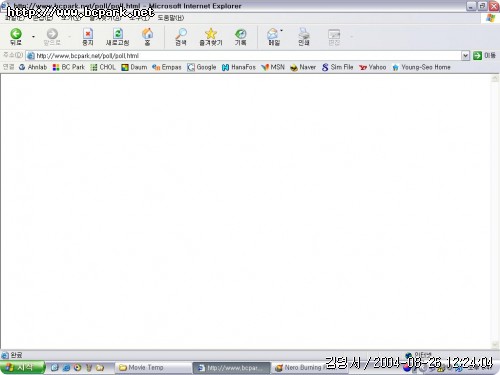Click the Windows Start (시작) button
500x375 pixels.
[x=22, y=368]
